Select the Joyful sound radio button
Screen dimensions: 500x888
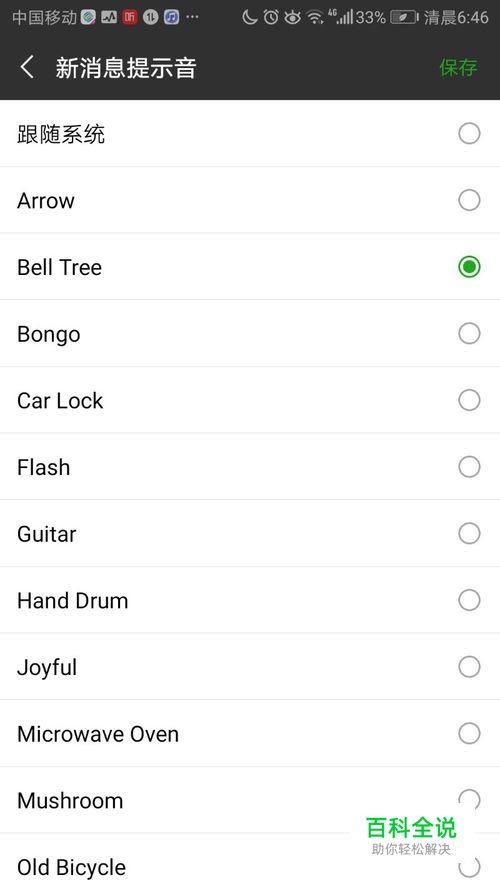click(469, 667)
